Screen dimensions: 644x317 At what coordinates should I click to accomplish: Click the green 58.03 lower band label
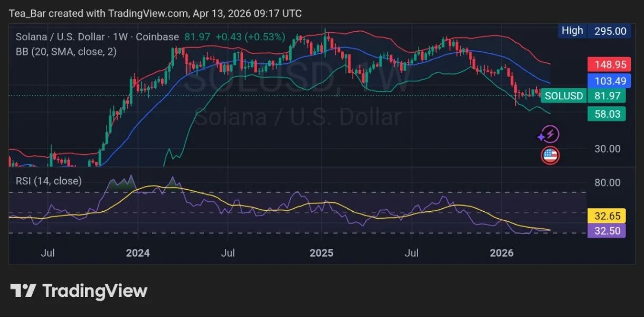coord(607,114)
